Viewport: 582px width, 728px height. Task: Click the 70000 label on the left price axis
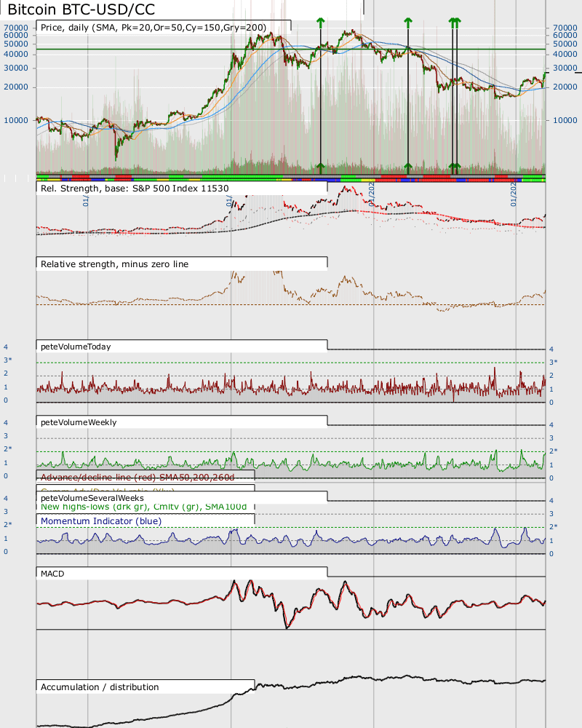(16, 28)
